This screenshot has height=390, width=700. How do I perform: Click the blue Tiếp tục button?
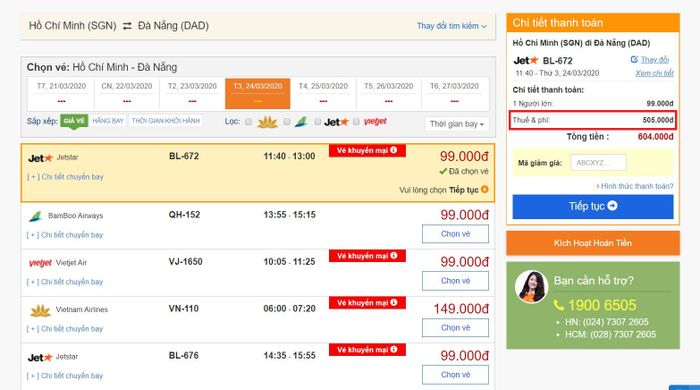click(593, 206)
